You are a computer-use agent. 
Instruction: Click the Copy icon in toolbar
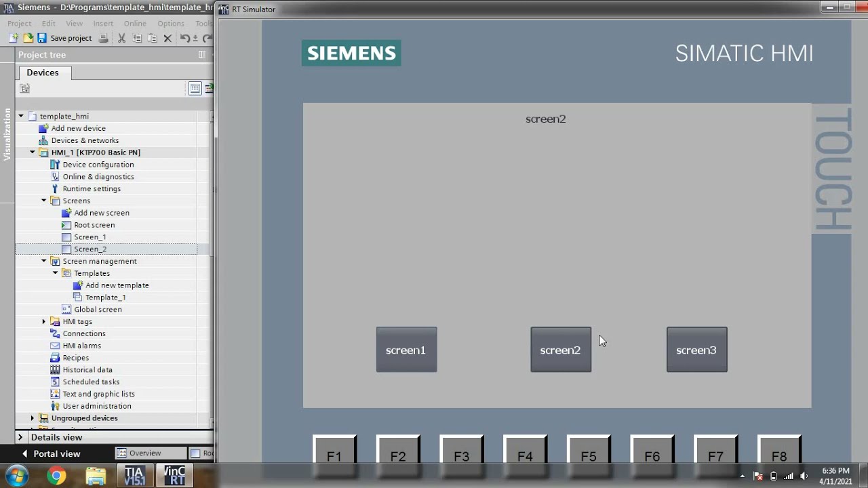[137, 38]
